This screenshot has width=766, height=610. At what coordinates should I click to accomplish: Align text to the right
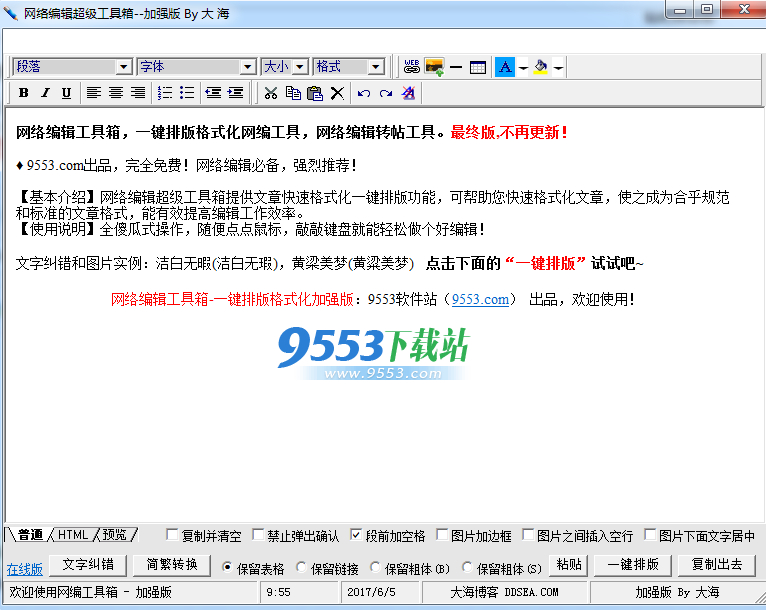click(x=138, y=93)
